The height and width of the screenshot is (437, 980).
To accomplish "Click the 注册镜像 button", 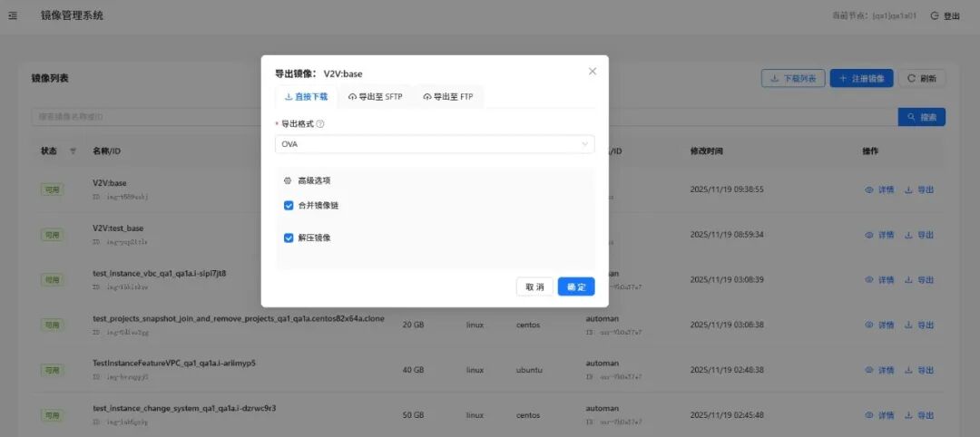I will (x=862, y=79).
